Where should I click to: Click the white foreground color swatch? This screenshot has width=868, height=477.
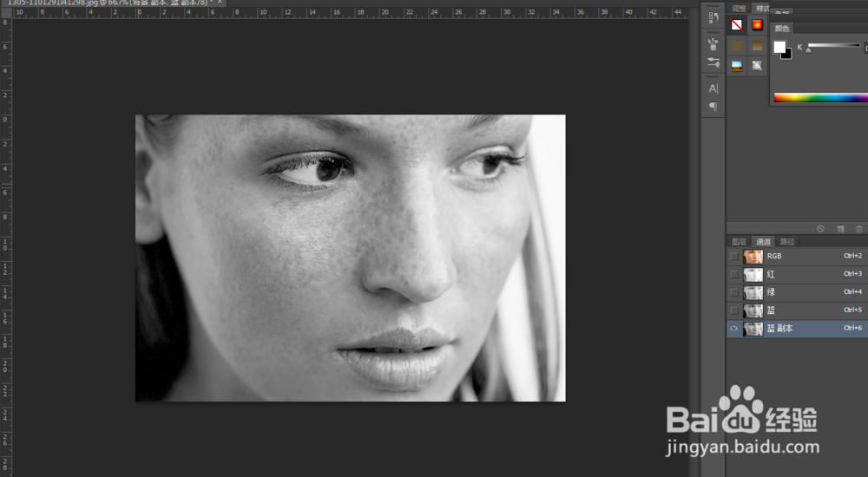tap(779, 47)
